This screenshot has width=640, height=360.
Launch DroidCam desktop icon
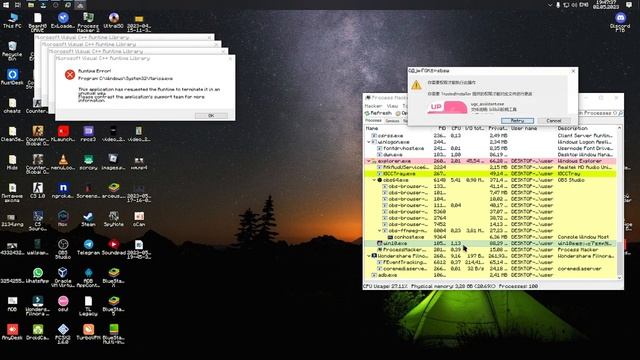38,332
